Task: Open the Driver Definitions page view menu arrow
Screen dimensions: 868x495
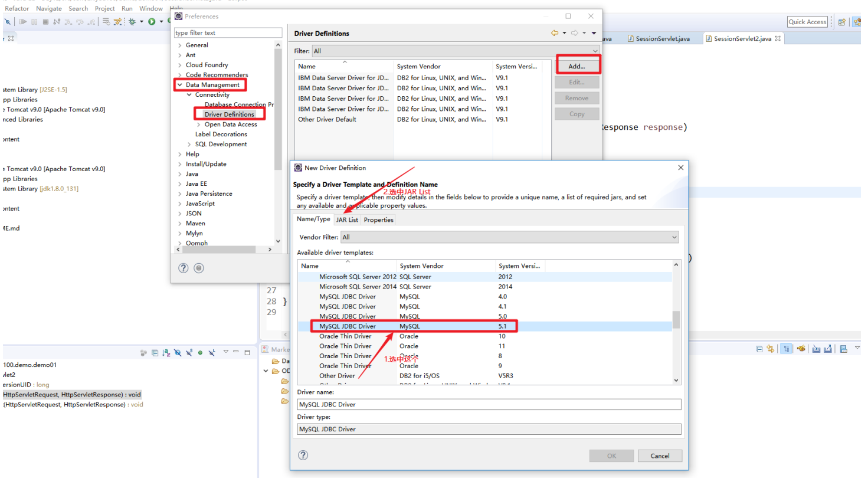Action: click(x=594, y=33)
